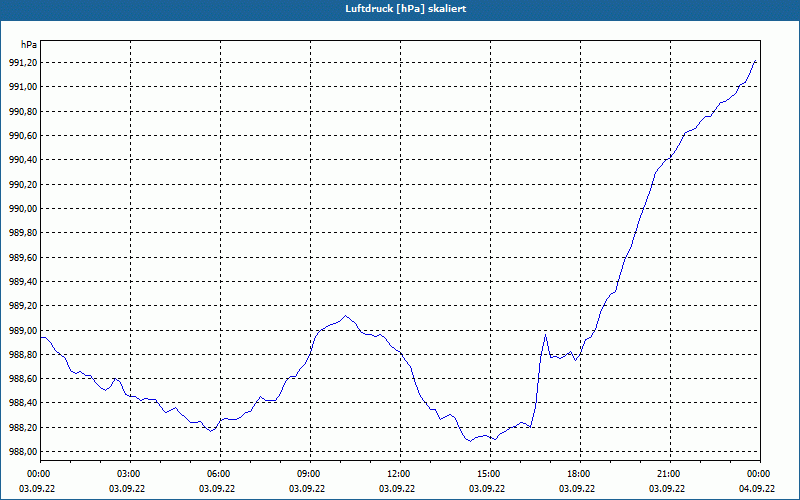Select the '03.09.22' date under 03:00
The width and height of the screenshot is (800, 500).
point(127,489)
